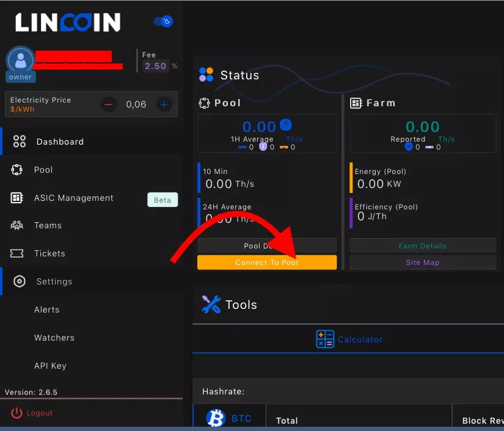Open the API Key settings

point(50,366)
